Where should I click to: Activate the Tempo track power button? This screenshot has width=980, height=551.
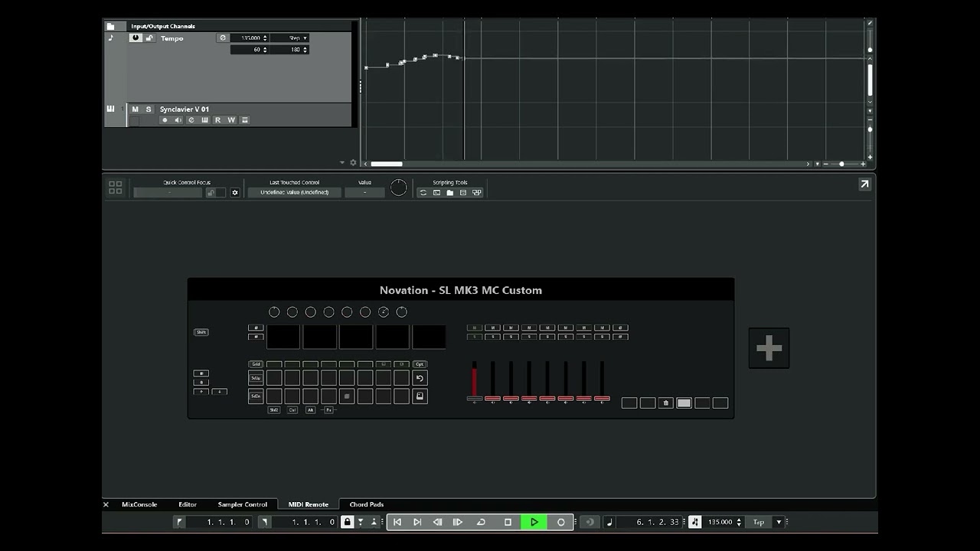point(136,38)
